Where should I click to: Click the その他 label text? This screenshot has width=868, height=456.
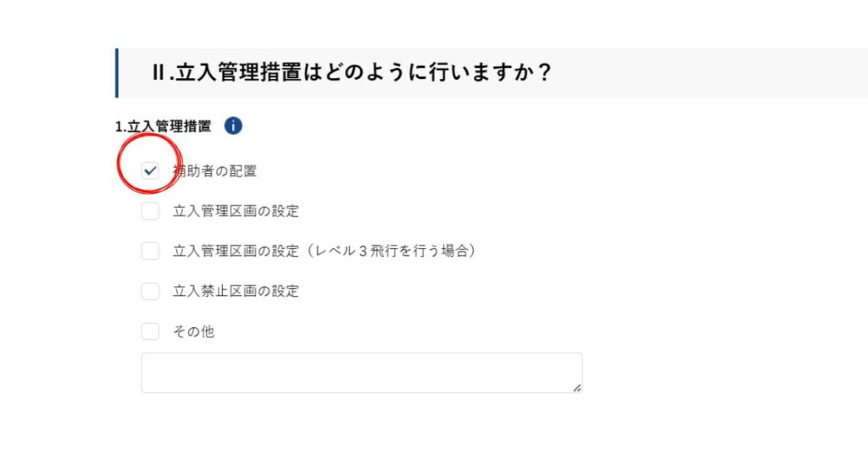click(193, 331)
